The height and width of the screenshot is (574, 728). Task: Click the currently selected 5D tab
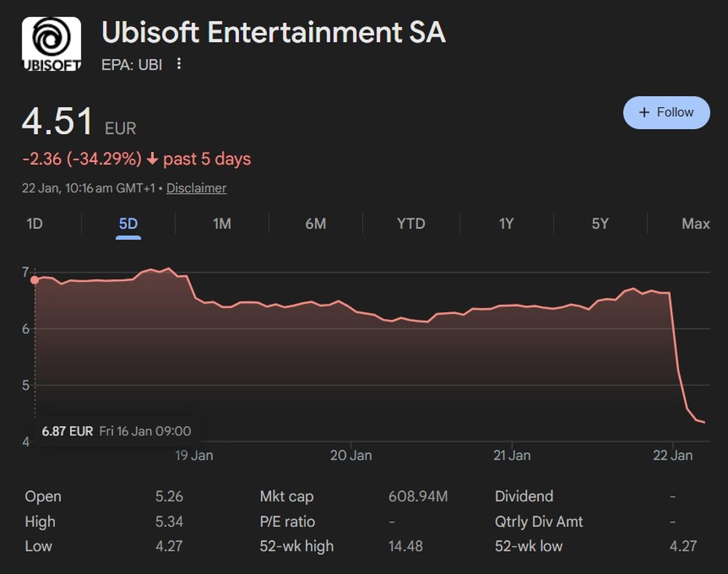point(129,224)
